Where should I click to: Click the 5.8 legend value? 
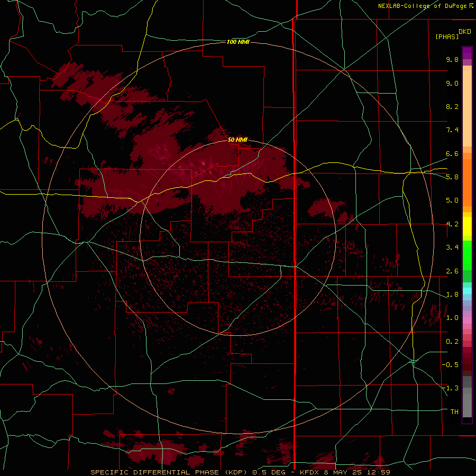(x=452, y=177)
